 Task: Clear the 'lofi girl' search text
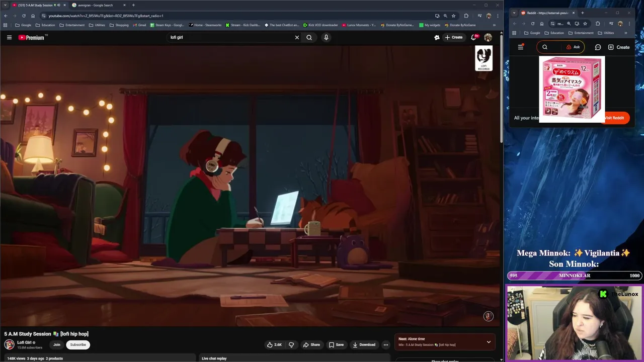click(x=297, y=37)
